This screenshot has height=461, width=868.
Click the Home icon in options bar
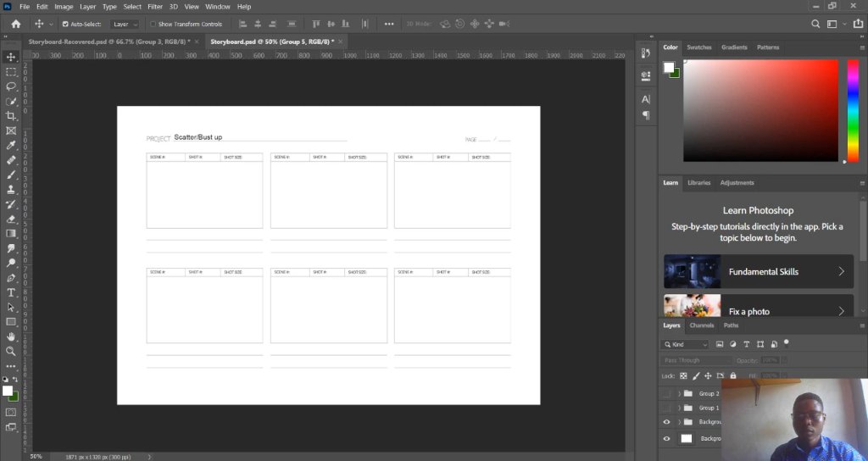(x=16, y=24)
